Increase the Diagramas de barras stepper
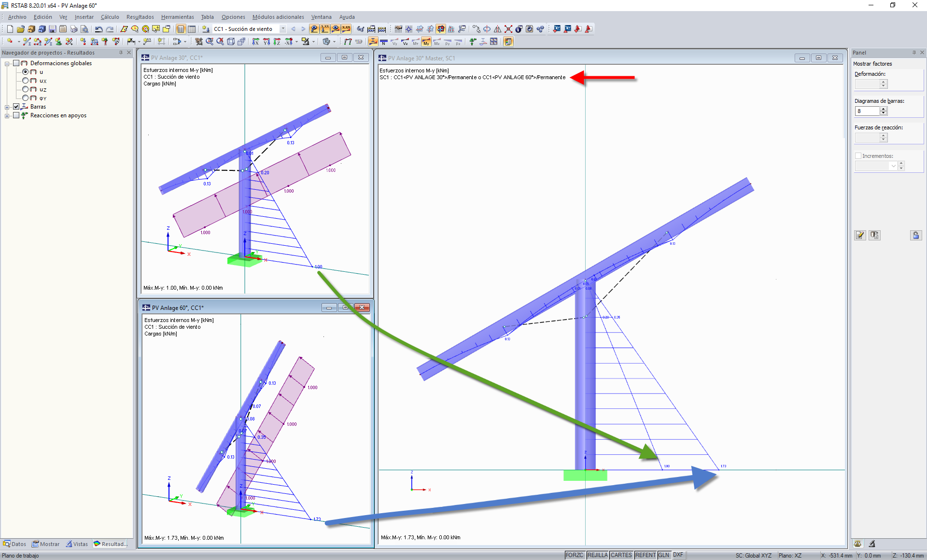The height and width of the screenshot is (560, 927). tap(884, 109)
